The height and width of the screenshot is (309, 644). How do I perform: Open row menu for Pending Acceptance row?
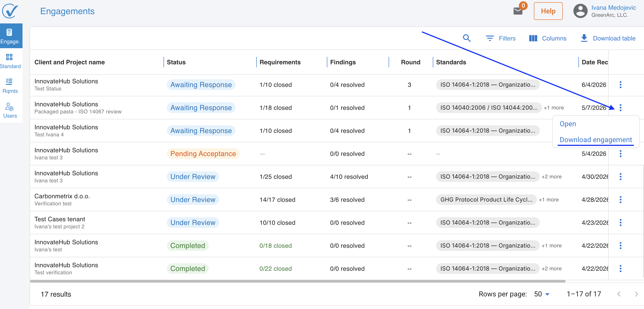click(x=620, y=153)
